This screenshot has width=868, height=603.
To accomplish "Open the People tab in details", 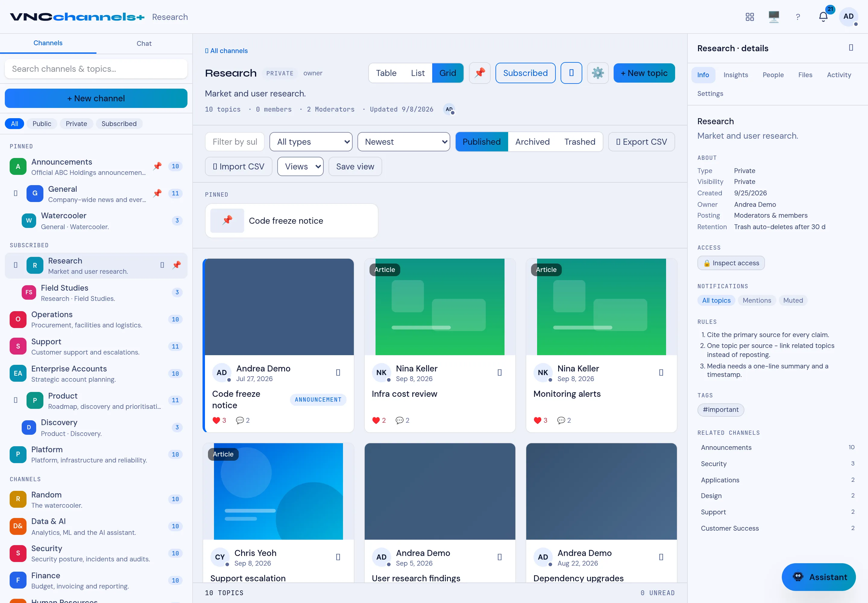I will coord(773,75).
